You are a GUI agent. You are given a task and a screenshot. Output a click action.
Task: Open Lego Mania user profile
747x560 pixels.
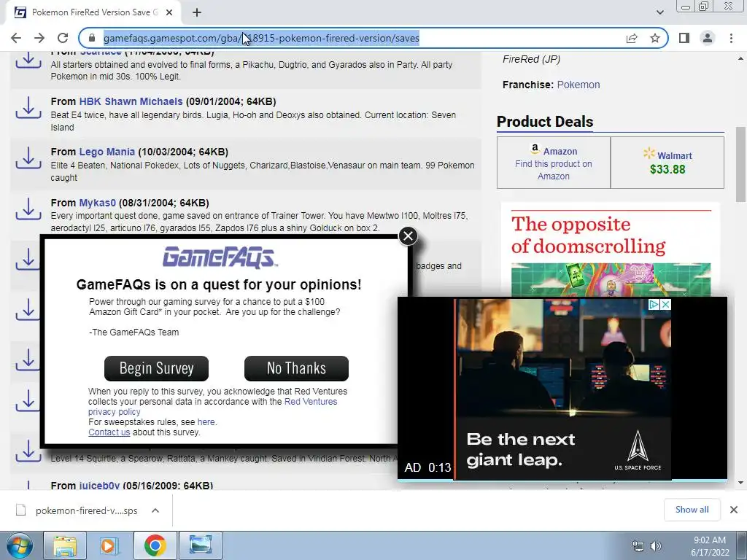click(107, 152)
